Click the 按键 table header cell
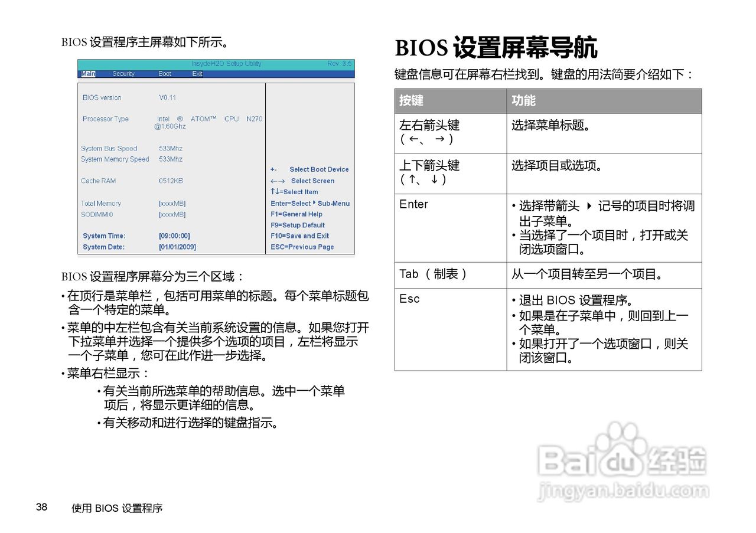756x533 pixels. click(x=415, y=101)
